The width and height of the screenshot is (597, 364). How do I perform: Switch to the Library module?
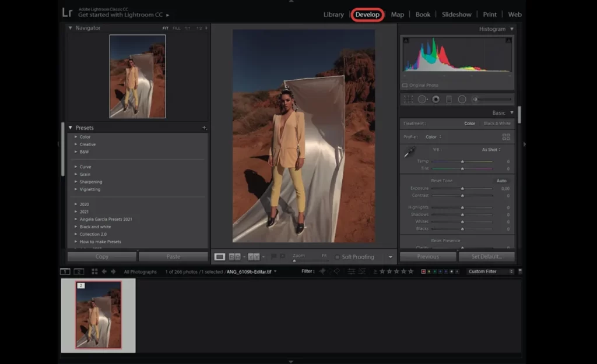click(x=333, y=15)
